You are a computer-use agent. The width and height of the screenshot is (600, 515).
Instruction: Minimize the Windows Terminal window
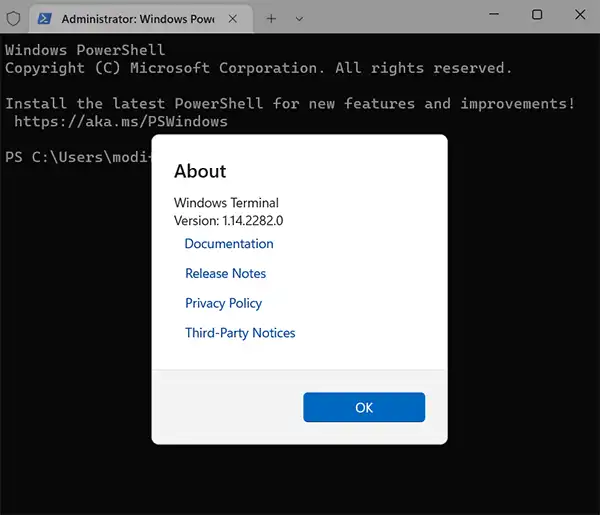coord(494,15)
